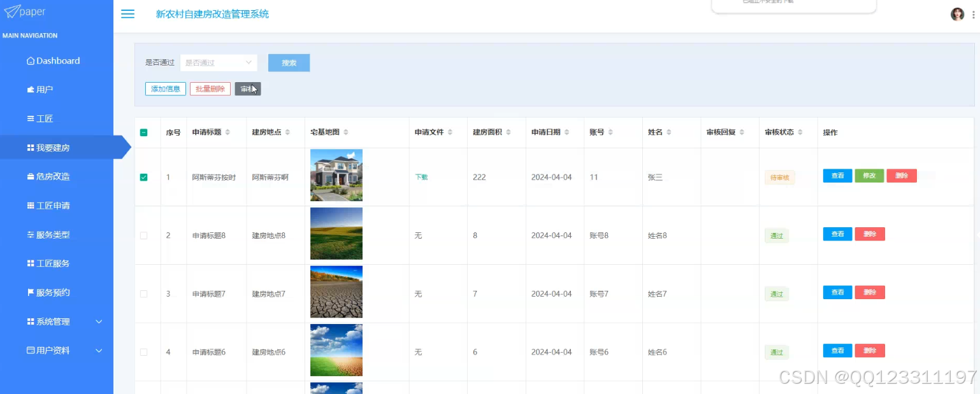Open the sky-and-desert thumbnail in row 4
This screenshot has width=980, height=394.
[336, 350]
